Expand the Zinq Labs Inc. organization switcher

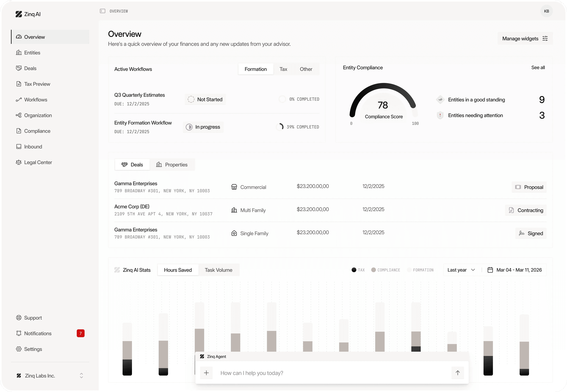tap(50, 376)
